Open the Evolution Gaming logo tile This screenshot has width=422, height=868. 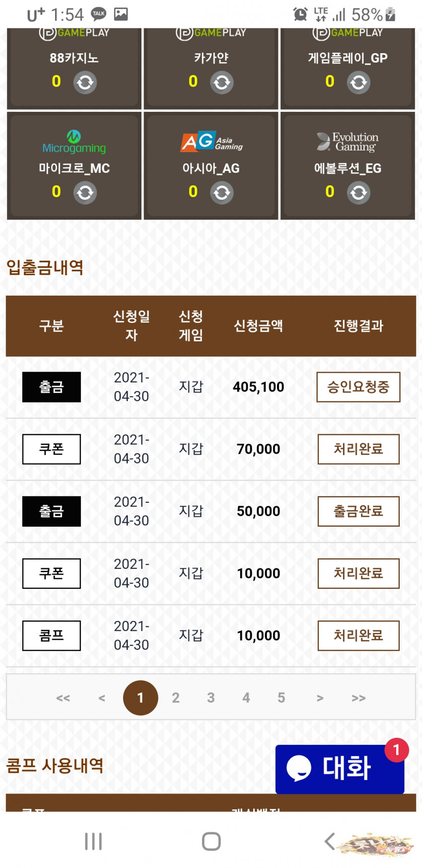click(x=348, y=142)
